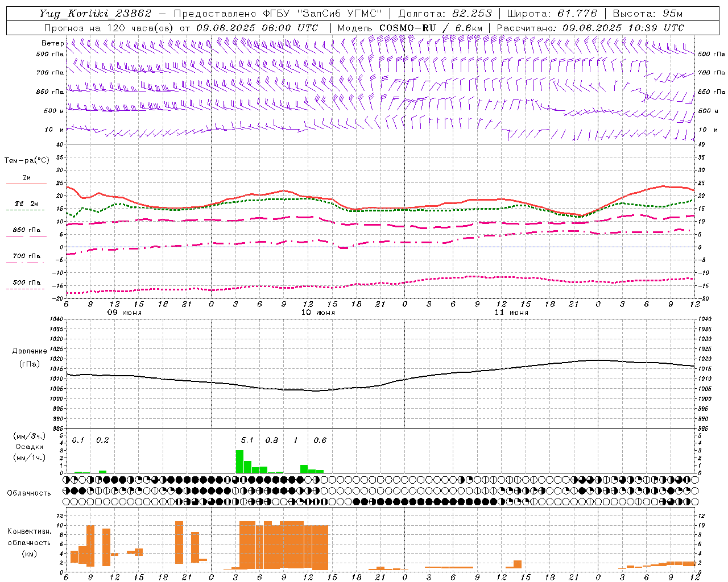Image resolution: width=728 pixels, height=582 pixels.
Task: Click the 500 гПа temperature legend entry
Action: point(26,285)
